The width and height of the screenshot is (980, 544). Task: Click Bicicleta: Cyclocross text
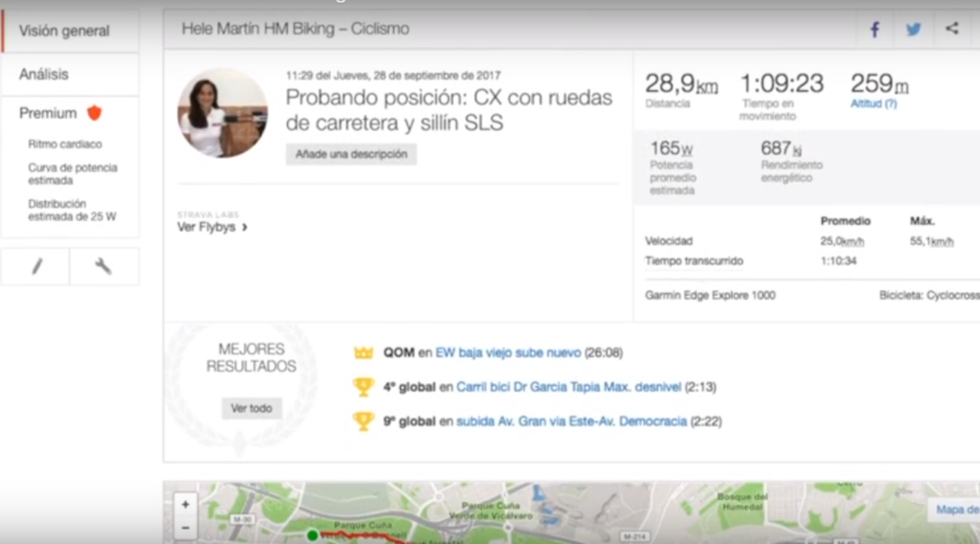tap(929, 295)
